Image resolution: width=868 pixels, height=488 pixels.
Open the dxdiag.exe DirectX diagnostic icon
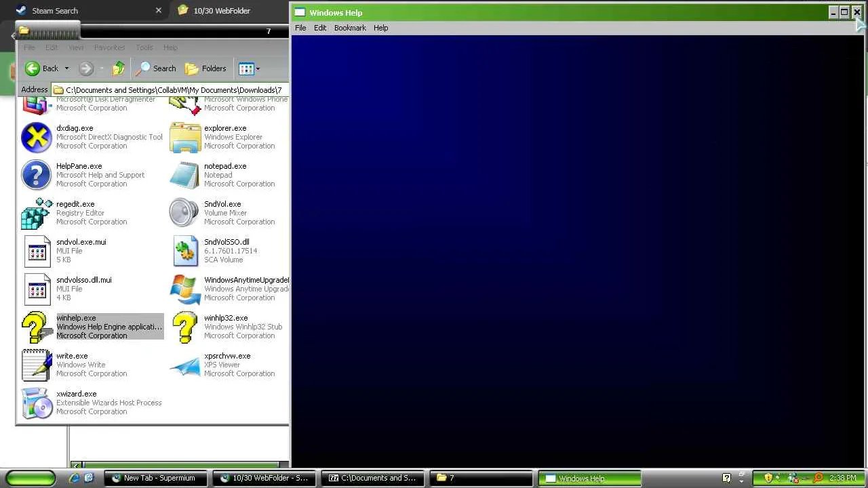pos(37,138)
